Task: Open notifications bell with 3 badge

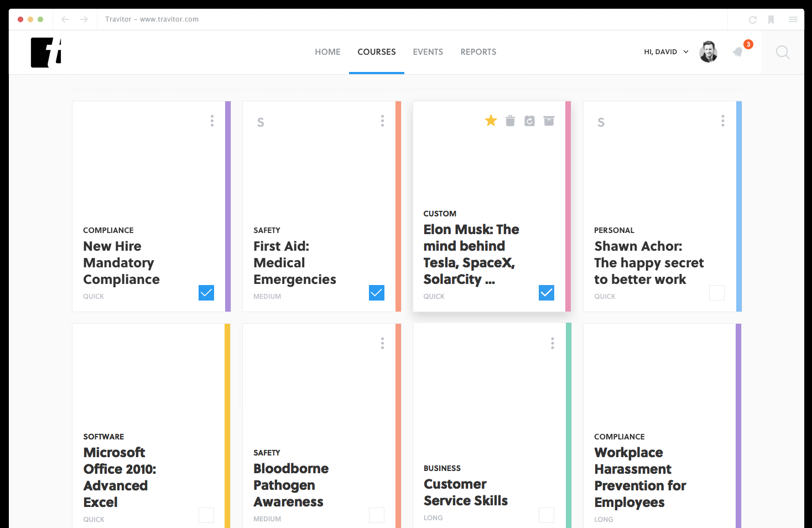Action: tap(738, 52)
